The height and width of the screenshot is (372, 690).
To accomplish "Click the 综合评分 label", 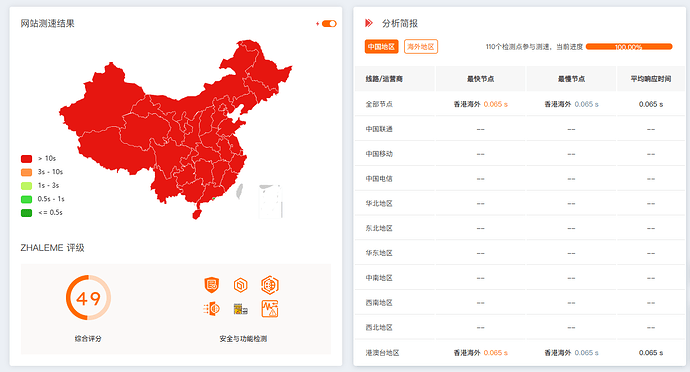I will pyautogui.click(x=88, y=339).
